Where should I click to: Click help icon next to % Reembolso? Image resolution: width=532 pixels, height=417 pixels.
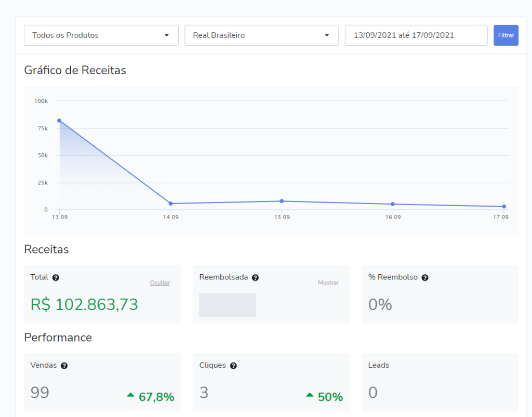click(x=425, y=278)
